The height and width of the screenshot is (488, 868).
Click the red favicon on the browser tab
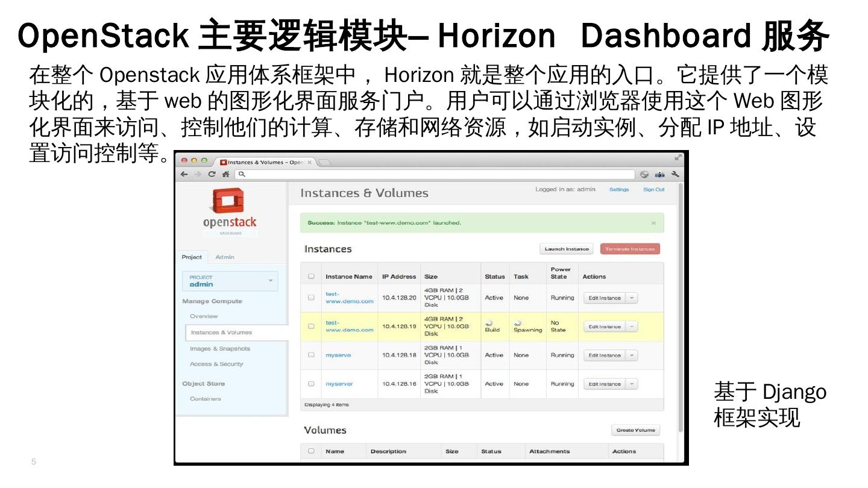223,162
